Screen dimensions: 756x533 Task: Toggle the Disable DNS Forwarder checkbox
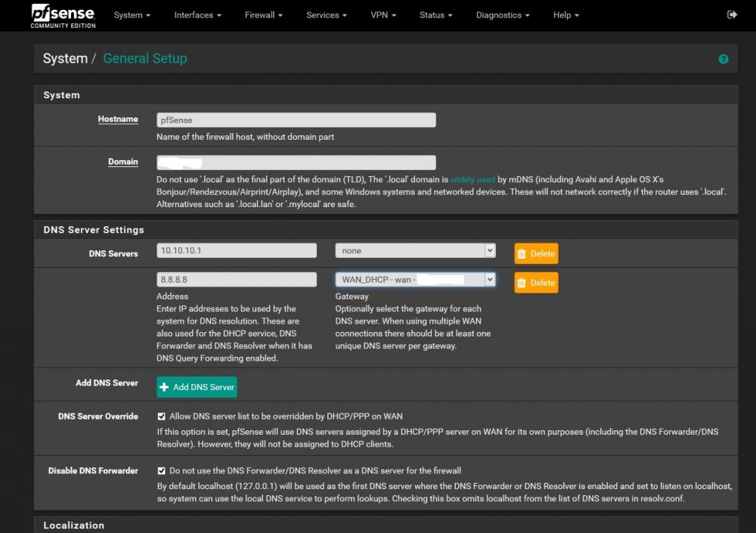161,471
